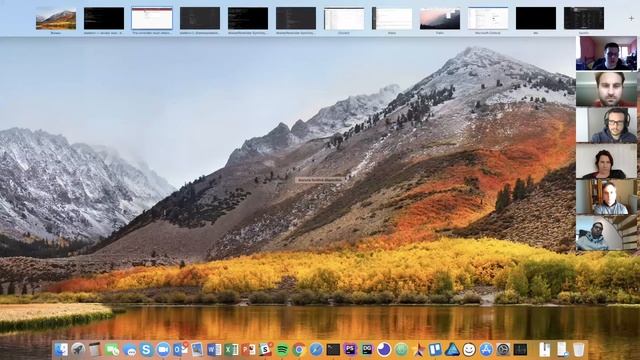Add a new desktop space with plus button

(631, 18)
